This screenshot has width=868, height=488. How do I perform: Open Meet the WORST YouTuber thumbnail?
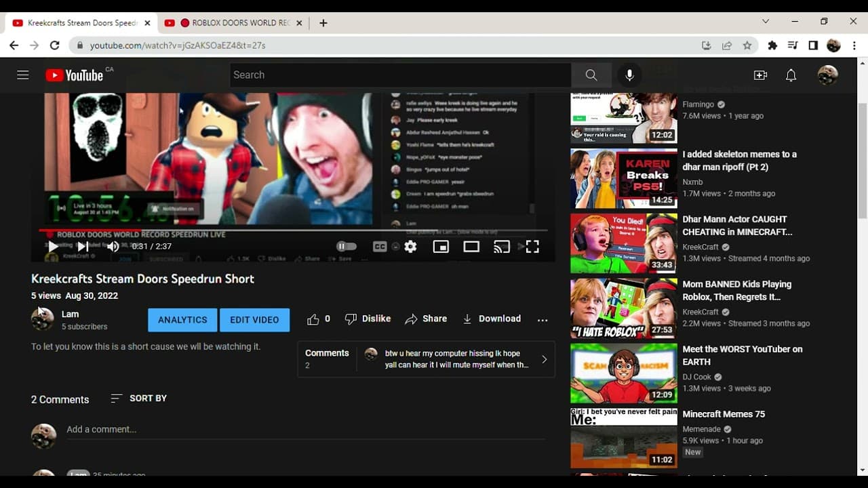624,373
